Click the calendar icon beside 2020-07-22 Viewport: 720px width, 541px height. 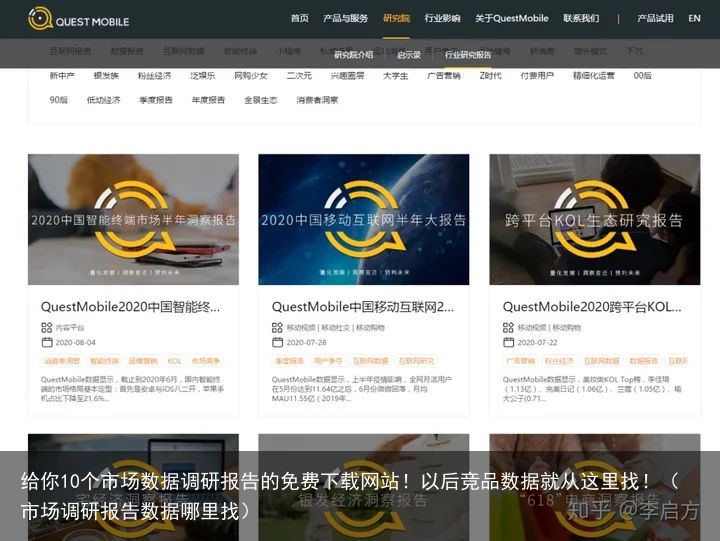point(508,342)
